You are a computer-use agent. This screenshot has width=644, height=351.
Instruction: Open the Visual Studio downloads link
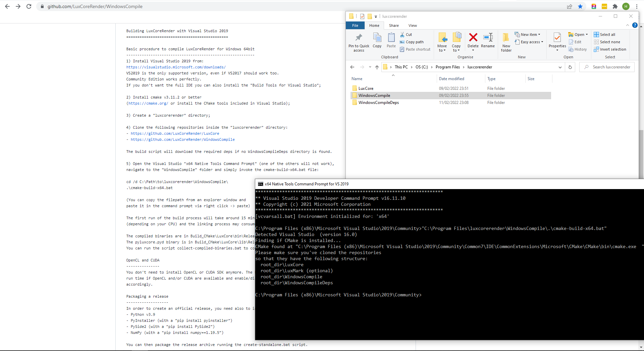pyautogui.click(x=176, y=67)
